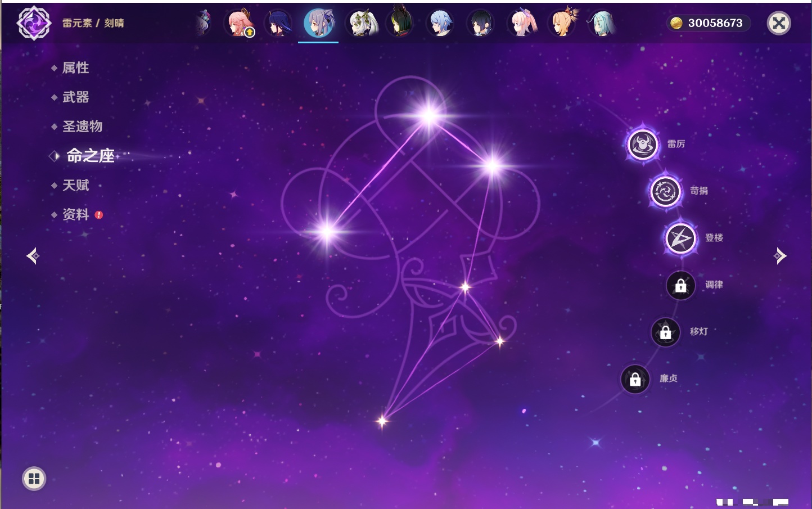Image resolution: width=812 pixels, height=509 pixels.
Task: Switch to teal-haired Faruzan avatar
Action: (x=601, y=23)
